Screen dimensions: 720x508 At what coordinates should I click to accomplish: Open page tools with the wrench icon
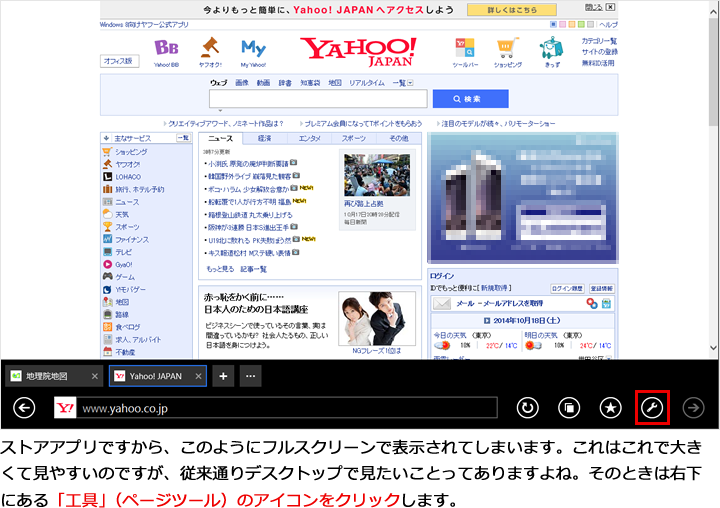tap(652, 407)
